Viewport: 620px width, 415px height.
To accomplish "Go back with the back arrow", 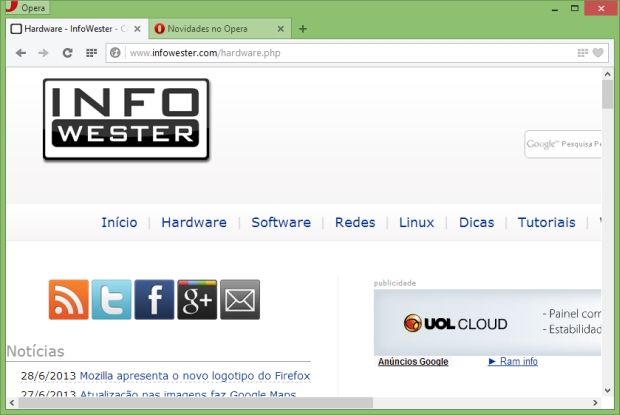I will 21,53.
